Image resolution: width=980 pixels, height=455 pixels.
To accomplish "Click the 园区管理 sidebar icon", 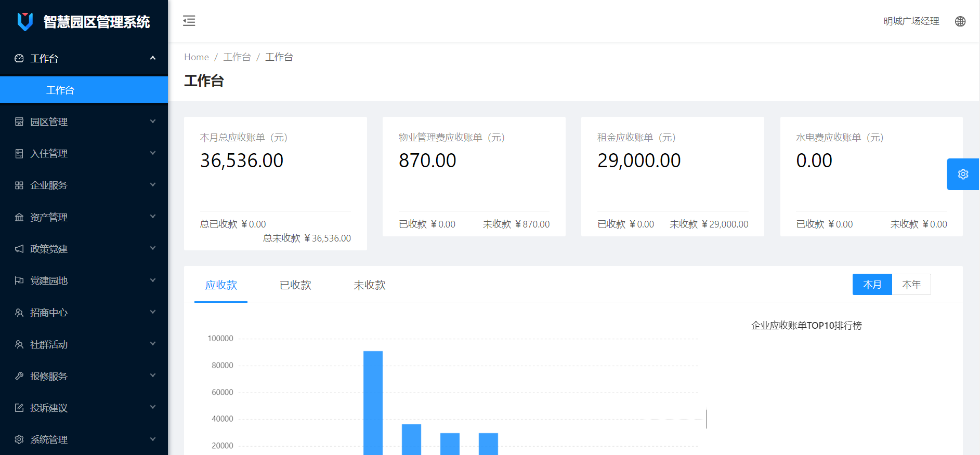I will tap(19, 122).
